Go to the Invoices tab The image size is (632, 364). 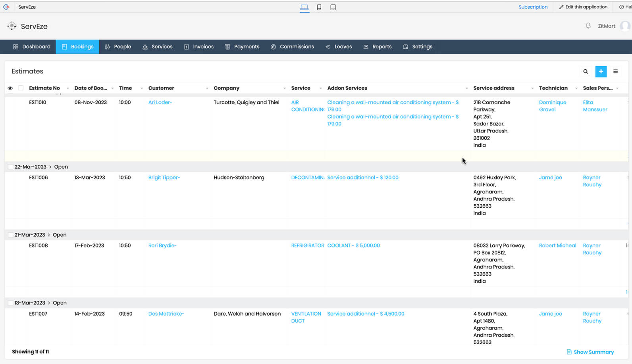(199, 47)
